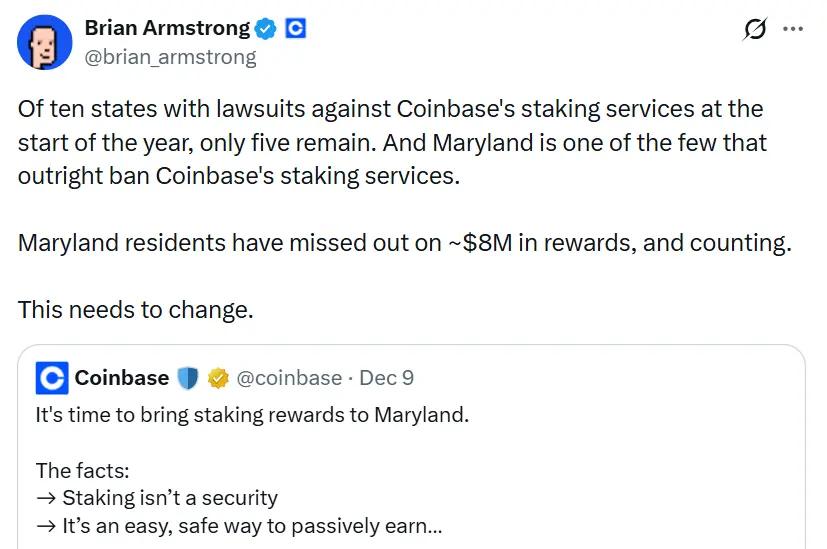827x549 pixels.
Task: Click Brian Armstrong's profile avatar
Action: coord(45,42)
